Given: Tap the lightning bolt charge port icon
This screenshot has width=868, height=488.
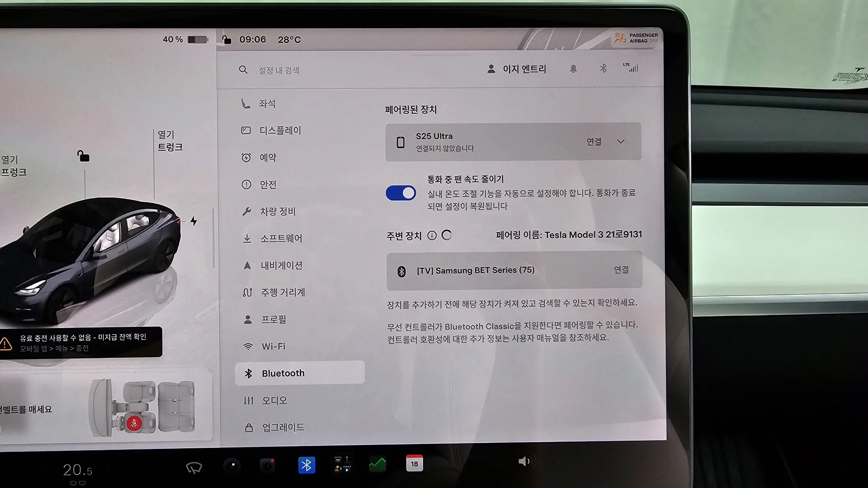Looking at the screenshot, I should (194, 221).
